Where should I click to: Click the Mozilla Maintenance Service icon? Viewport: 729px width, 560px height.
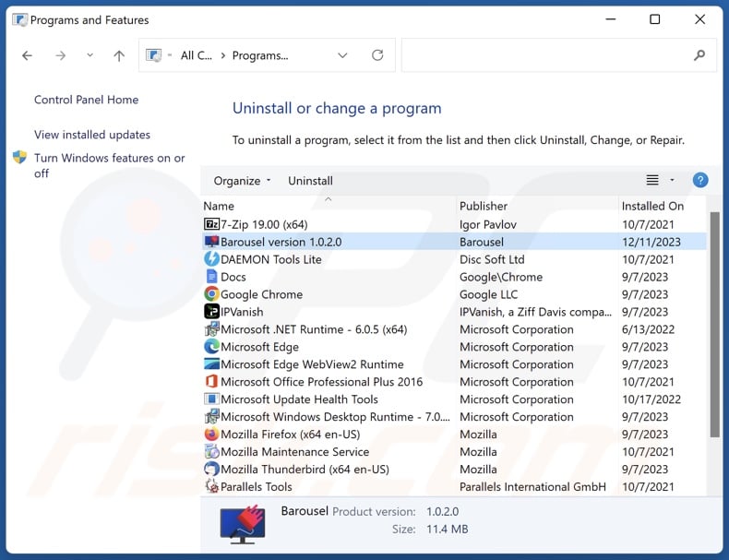point(211,452)
